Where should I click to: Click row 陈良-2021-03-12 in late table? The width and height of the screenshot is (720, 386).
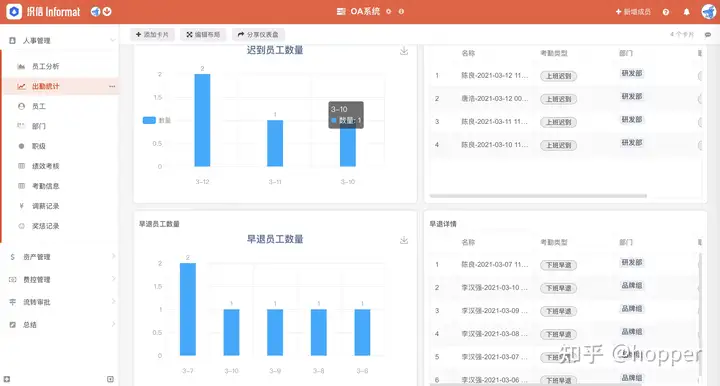coord(566,75)
